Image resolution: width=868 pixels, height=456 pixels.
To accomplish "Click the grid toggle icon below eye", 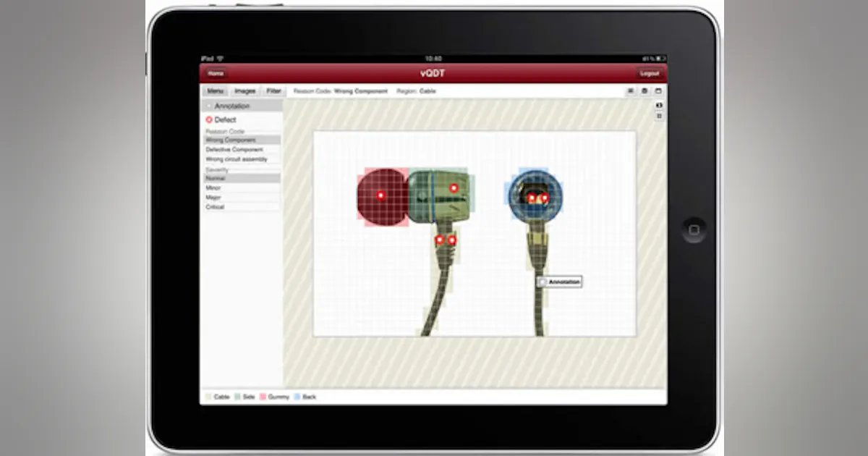I will click(659, 116).
